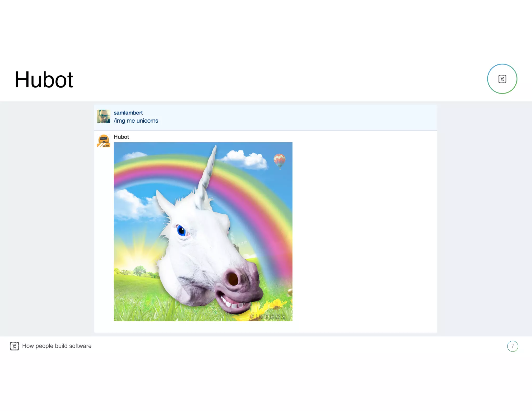This screenshot has width=532, height=411.
Task: Click the How people build software footer text
Action: tap(57, 346)
